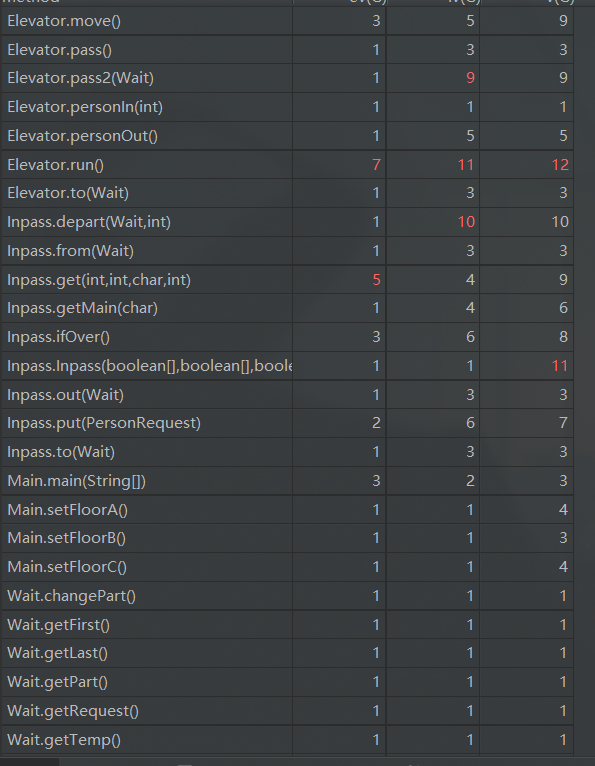
Task: Click the red 5 in Inpass.get(int,int,char,int) row
Action: (376, 279)
